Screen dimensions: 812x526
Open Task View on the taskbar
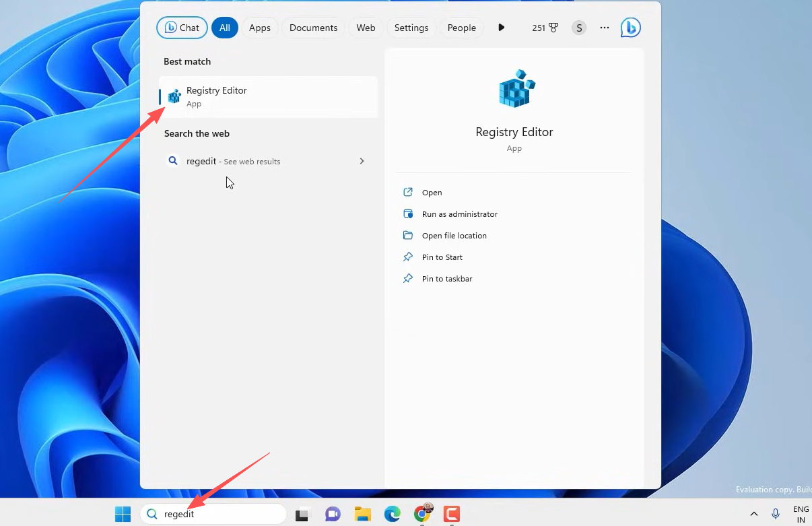tap(302, 514)
